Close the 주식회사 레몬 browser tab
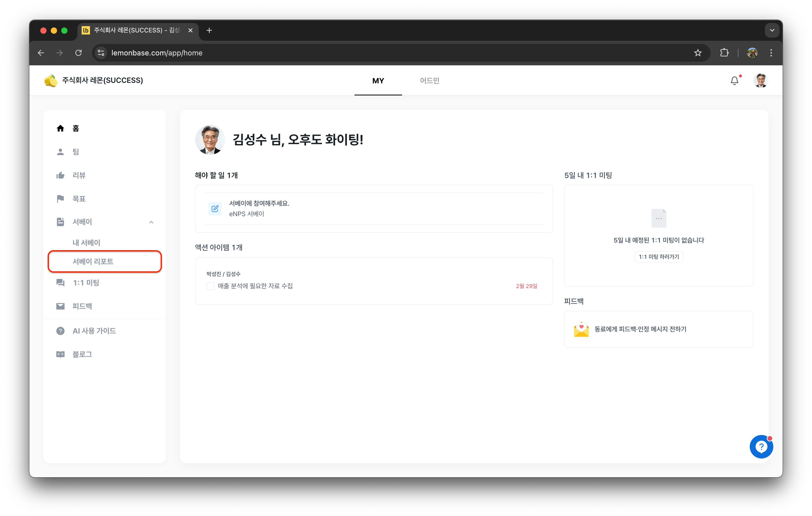 pyautogui.click(x=190, y=30)
